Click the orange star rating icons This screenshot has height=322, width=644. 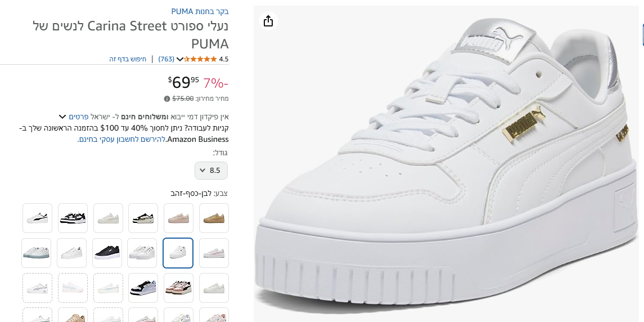point(200,59)
